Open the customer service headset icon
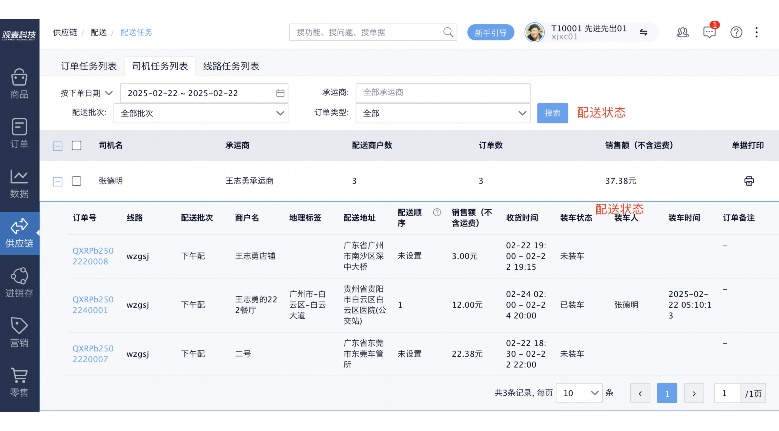This screenshot has width=779, height=431. point(683,32)
